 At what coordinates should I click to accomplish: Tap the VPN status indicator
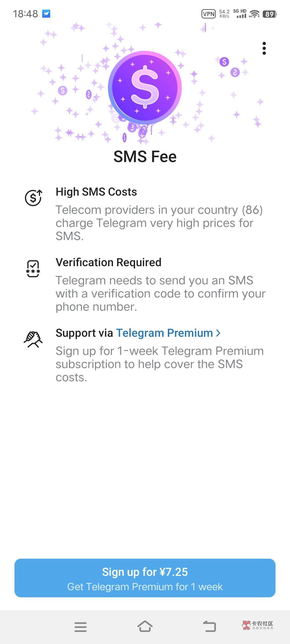coord(208,14)
